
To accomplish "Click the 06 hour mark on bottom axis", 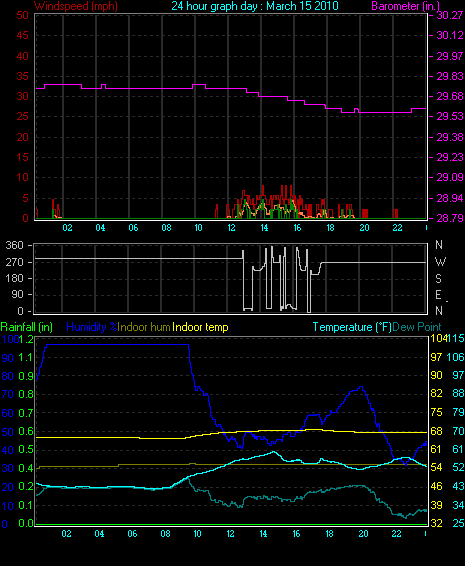I will (132, 534).
